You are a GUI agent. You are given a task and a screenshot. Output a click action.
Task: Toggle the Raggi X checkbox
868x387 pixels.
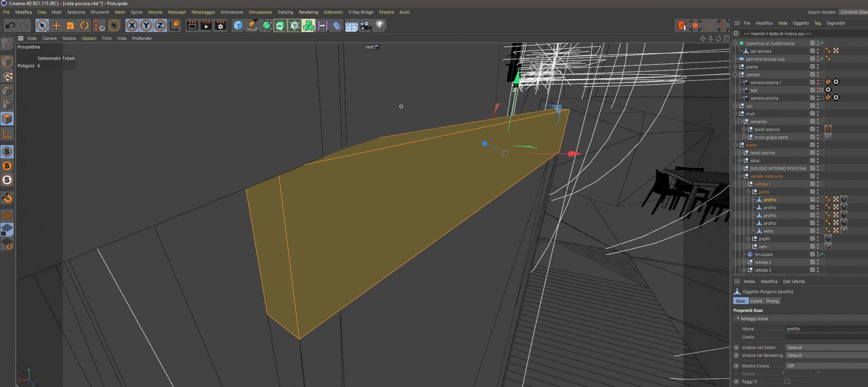(x=787, y=382)
